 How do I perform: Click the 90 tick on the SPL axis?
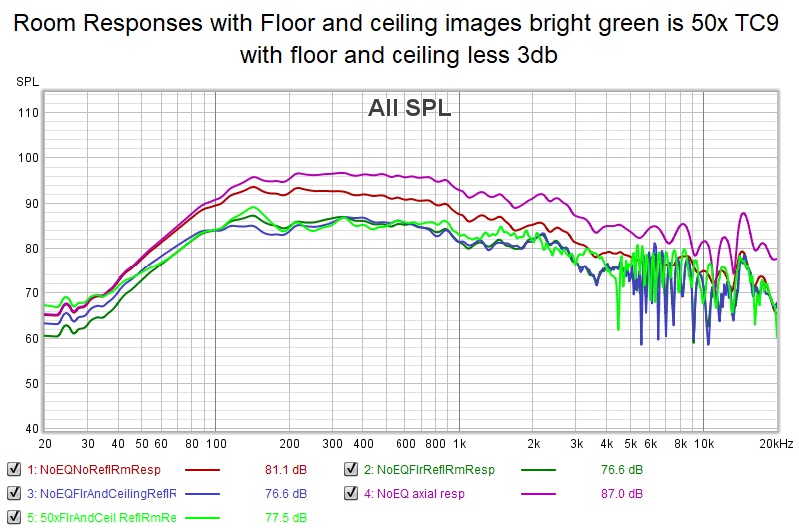pos(32,204)
